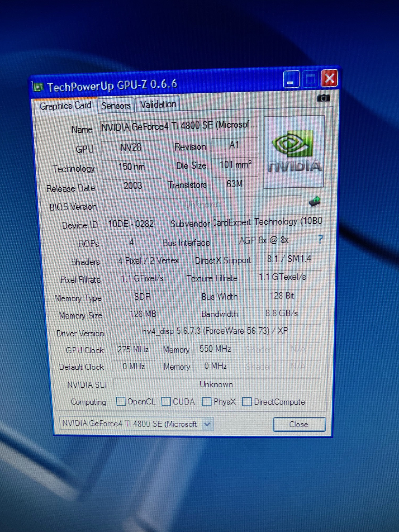This screenshot has height=532, width=399.
Task: Open the graphics card selection dropdown
Action: tap(207, 424)
